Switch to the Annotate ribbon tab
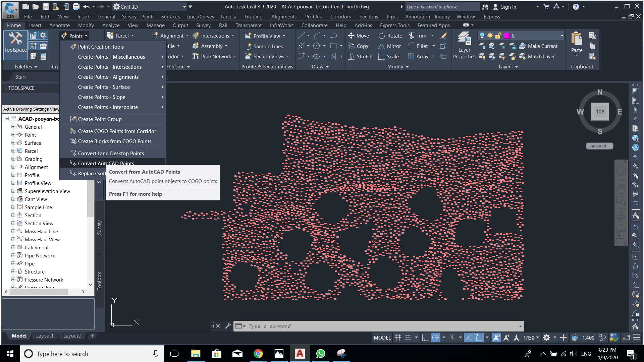The height and width of the screenshot is (362, 644). [x=59, y=25]
